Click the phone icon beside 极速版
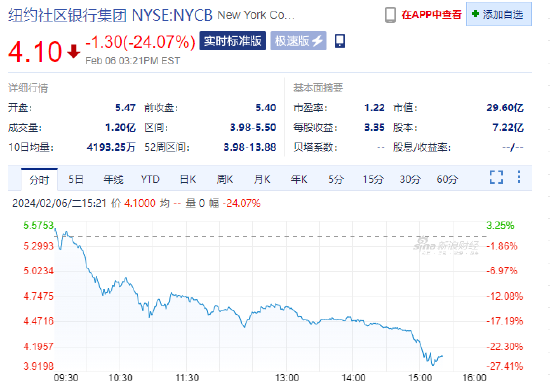Image resolution: width=550 pixels, height=383 pixels. 340,41
